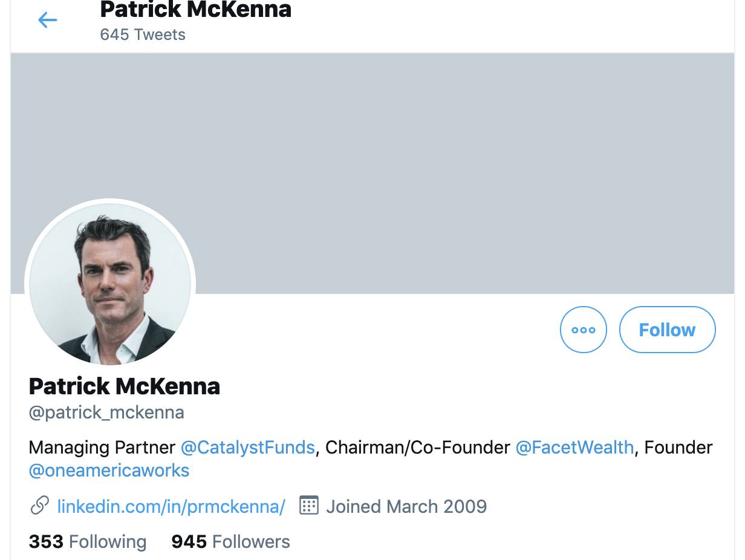View the 945 Followers list
This screenshot has width=745, height=560.
tap(230, 542)
